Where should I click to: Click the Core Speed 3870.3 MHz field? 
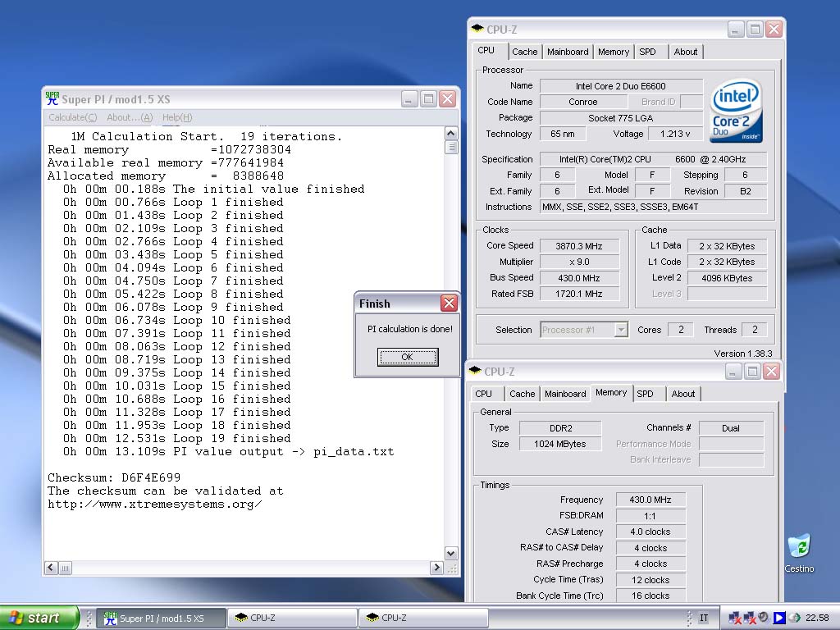(579, 246)
